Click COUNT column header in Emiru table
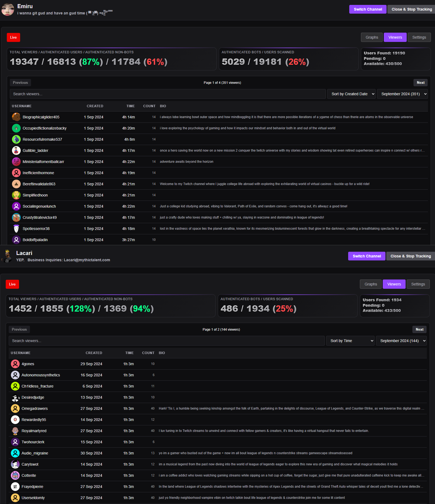This screenshot has width=435, height=504. tap(149, 106)
